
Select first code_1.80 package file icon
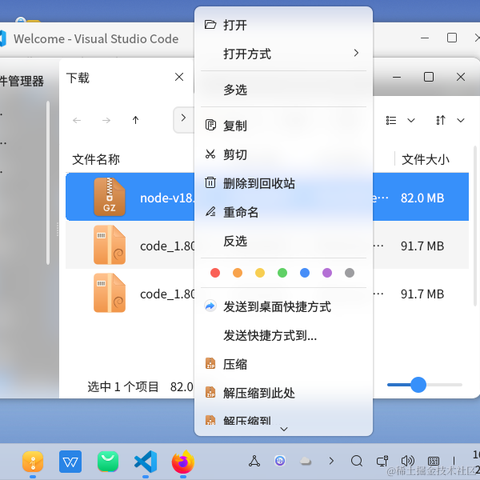[x=109, y=245]
